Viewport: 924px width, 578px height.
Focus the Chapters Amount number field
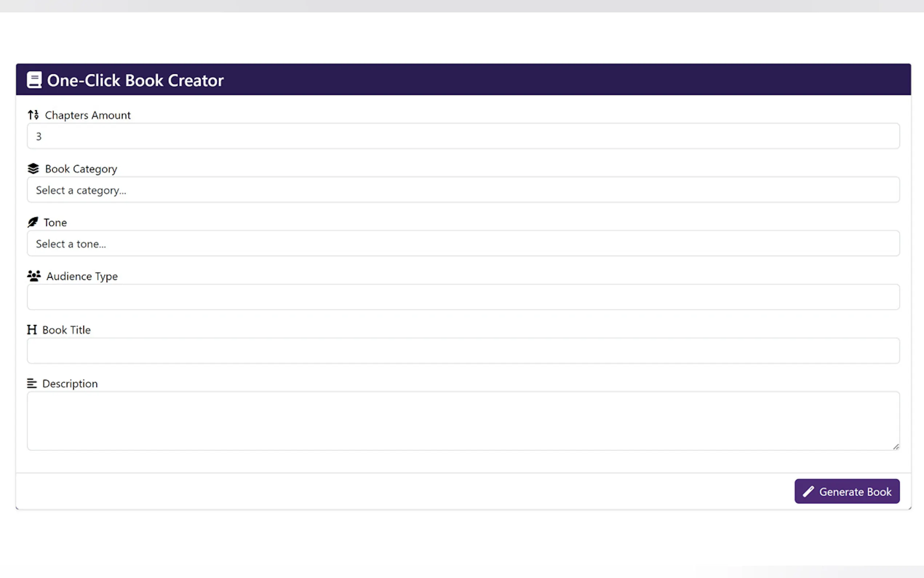coord(463,136)
